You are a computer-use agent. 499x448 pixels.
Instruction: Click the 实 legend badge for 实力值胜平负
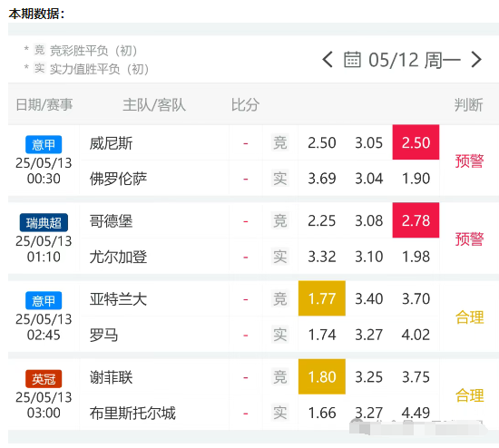40,68
